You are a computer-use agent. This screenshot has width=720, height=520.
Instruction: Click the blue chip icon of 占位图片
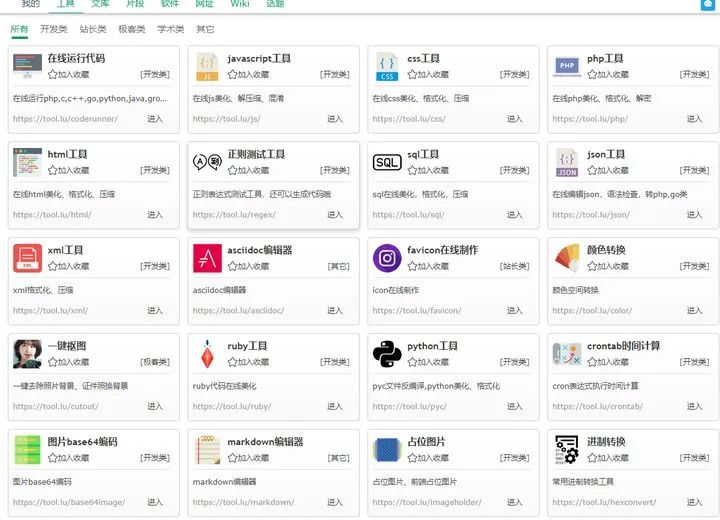tap(387, 450)
